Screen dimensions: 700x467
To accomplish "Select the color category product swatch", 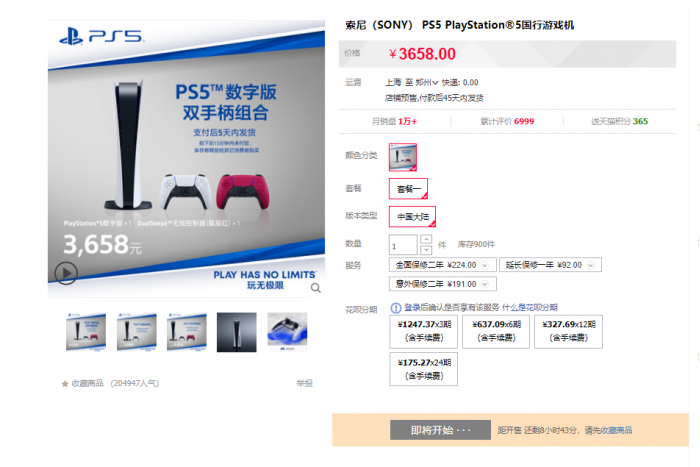I will 403,157.
